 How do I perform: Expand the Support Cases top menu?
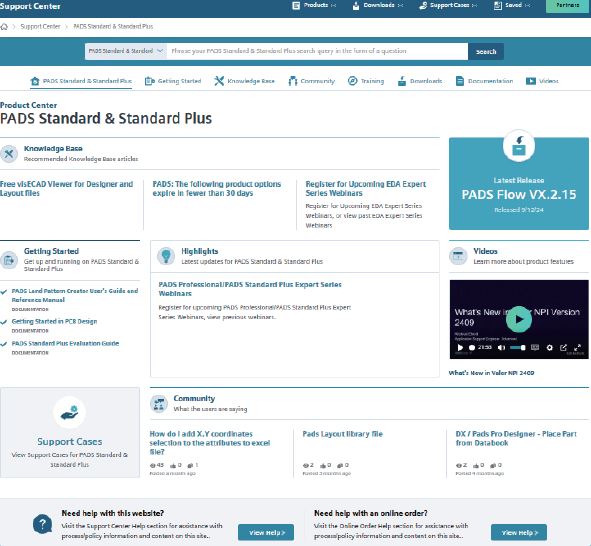tap(448, 5)
